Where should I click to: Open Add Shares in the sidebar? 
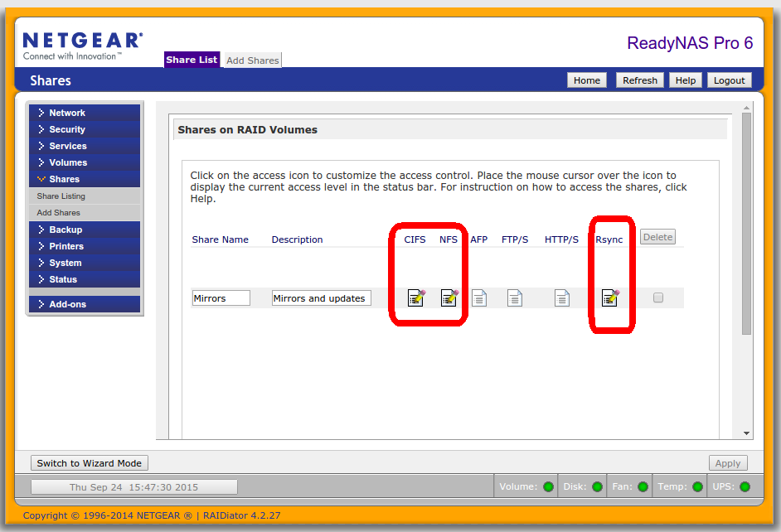pos(85,212)
